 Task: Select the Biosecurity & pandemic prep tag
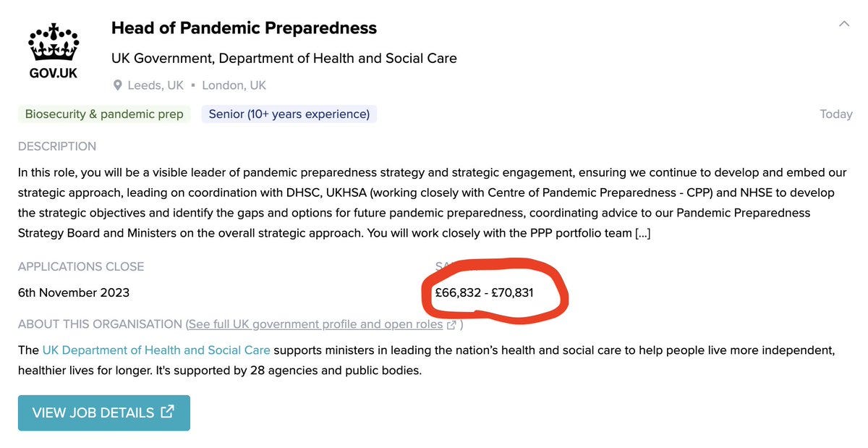pos(104,114)
